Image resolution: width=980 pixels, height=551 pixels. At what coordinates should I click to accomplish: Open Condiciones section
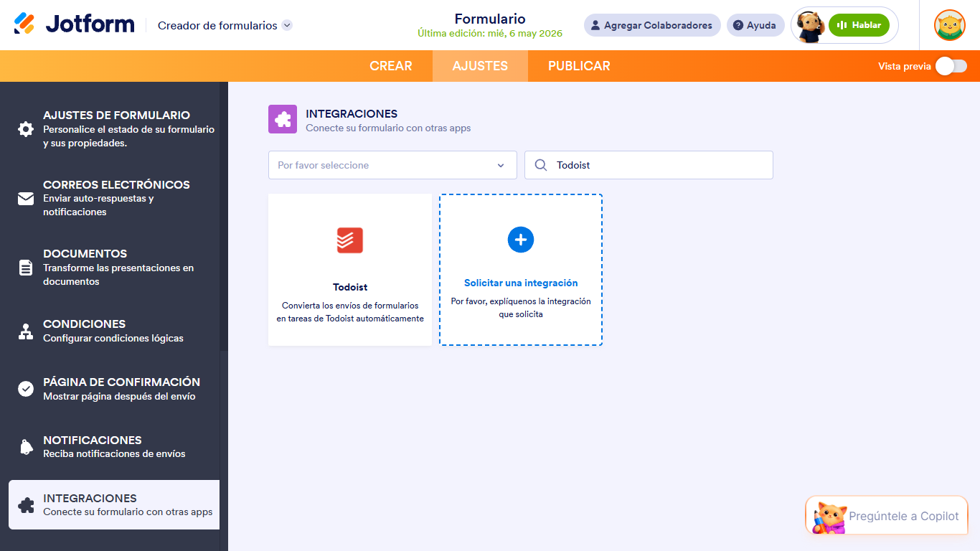coord(114,331)
